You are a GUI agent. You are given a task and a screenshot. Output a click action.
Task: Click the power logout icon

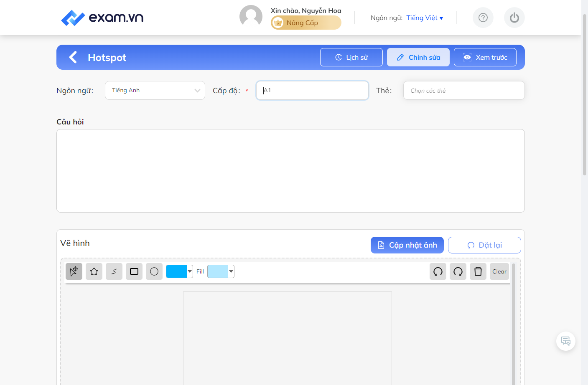514,18
